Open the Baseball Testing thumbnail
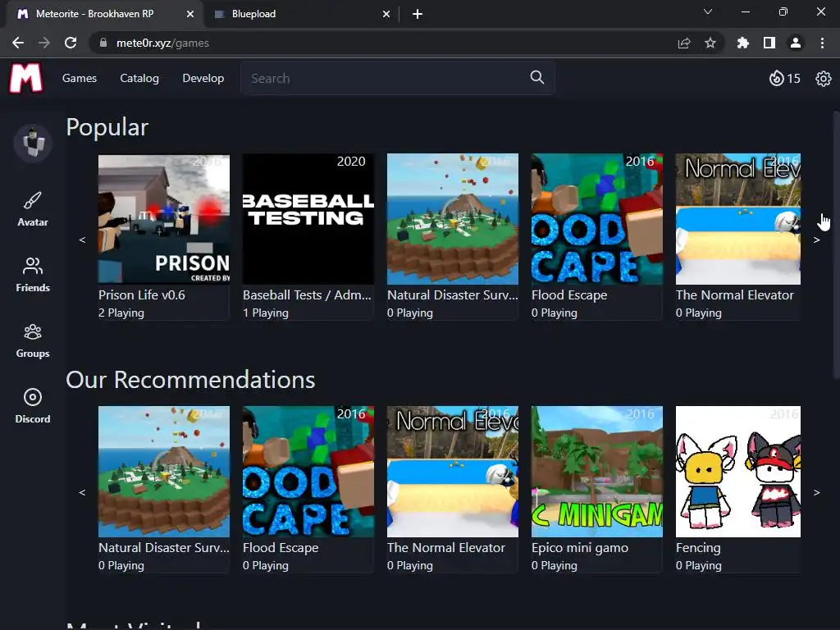This screenshot has width=840, height=630. coord(308,219)
